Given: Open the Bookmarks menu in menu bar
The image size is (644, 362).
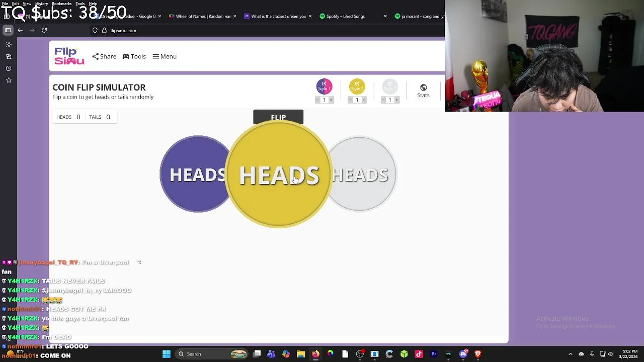Looking at the screenshot, I should (62, 4).
